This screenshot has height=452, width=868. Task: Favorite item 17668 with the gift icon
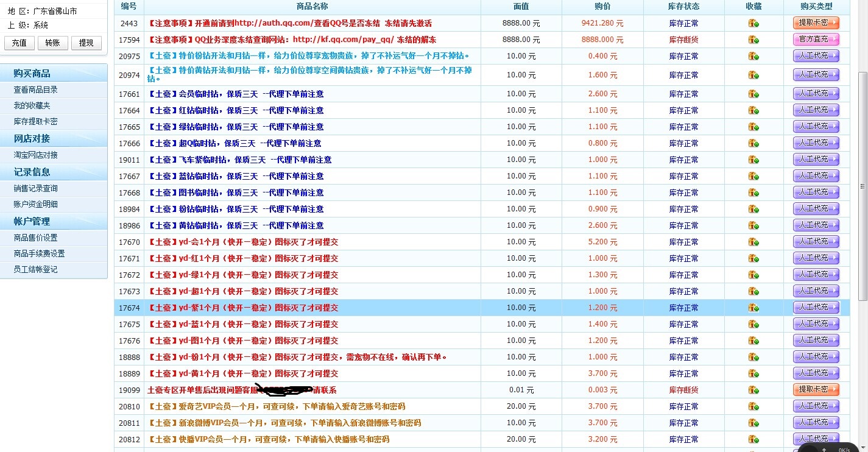click(753, 192)
